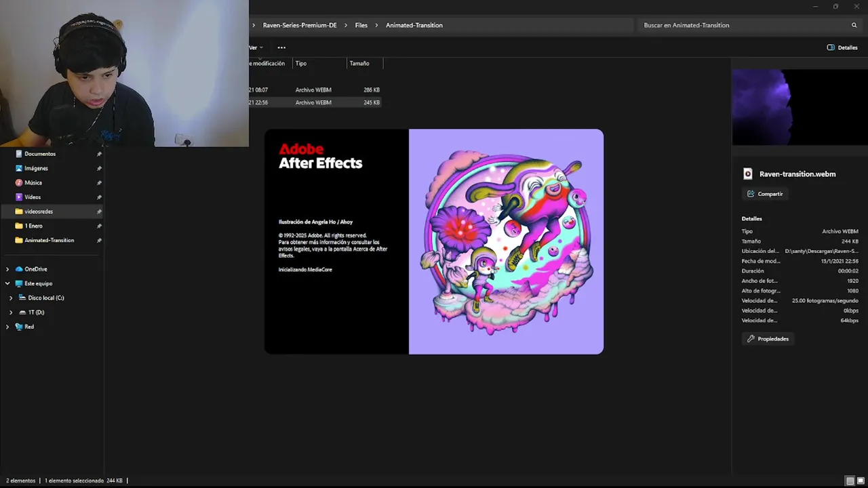This screenshot has height=488, width=868.
Task: Click the Animated-Transition breadcrumb segment
Action: 414,25
